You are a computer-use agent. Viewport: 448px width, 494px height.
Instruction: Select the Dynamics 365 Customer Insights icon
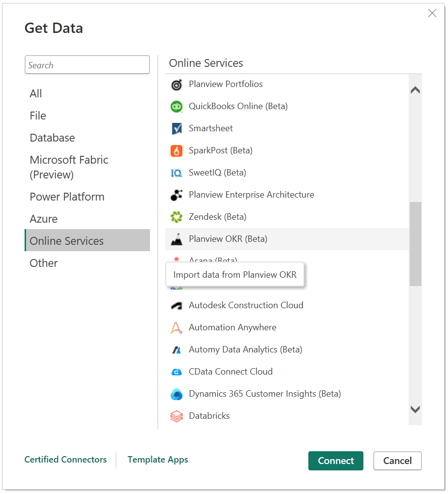[177, 394]
